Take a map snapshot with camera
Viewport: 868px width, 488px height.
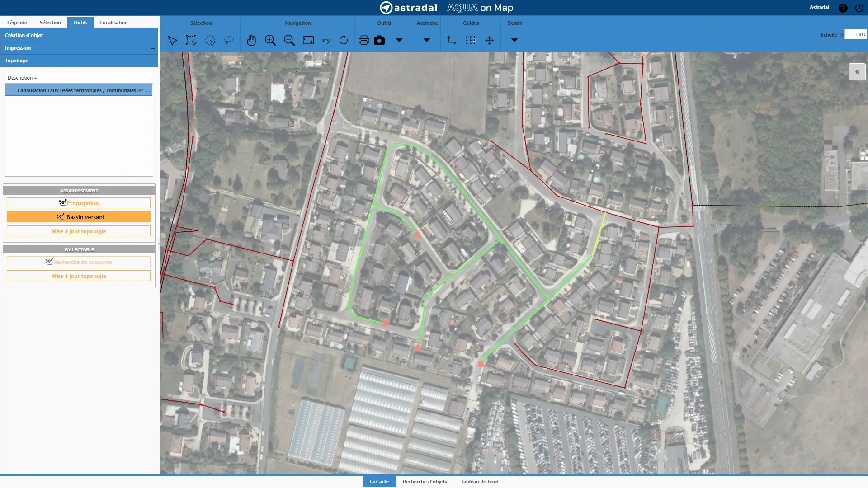click(379, 40)
